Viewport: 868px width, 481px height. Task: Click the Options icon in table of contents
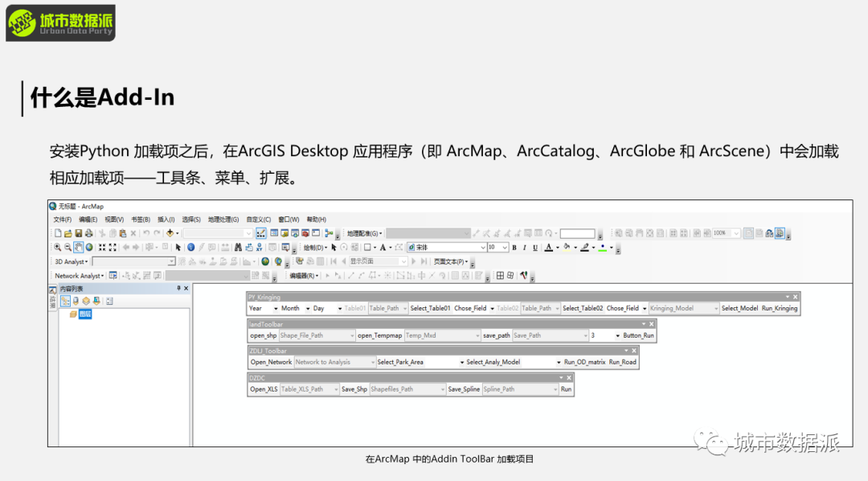pyautogui.click(x=109, y=301)
